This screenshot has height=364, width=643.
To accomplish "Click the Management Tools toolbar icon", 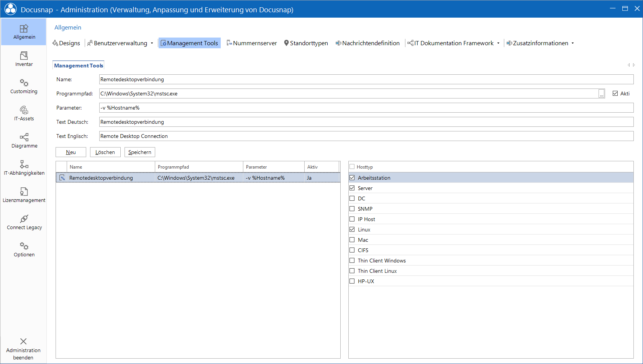I will [x=163, y=43].
